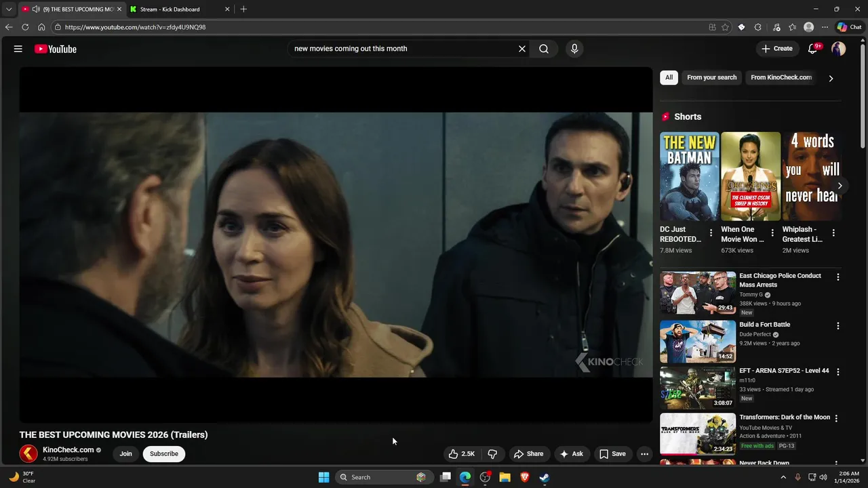Open Edge tab actions dropdown chevron
The width and height of the screenshot is (868, 488).
point(9,9)
